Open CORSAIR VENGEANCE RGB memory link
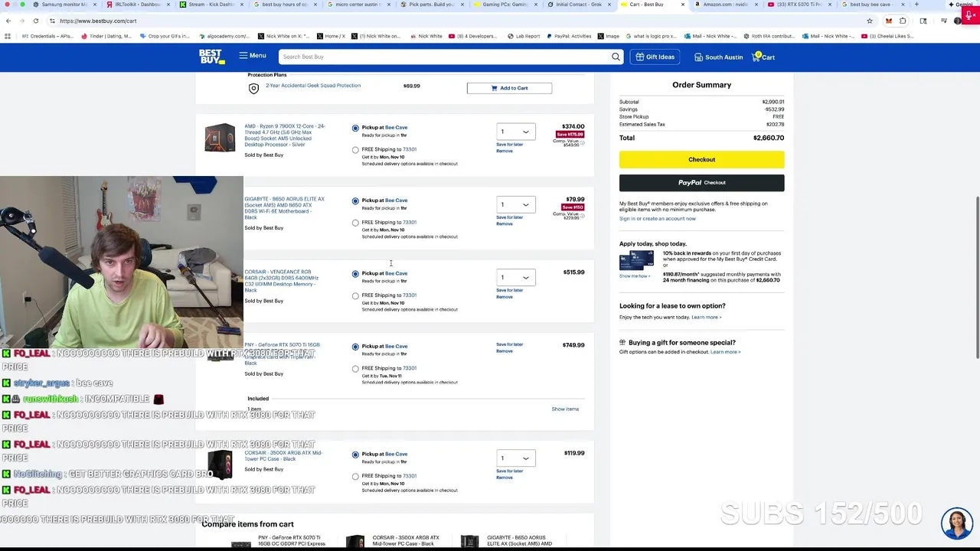Viewport: 980px width, 551px height. click(281, 281)
